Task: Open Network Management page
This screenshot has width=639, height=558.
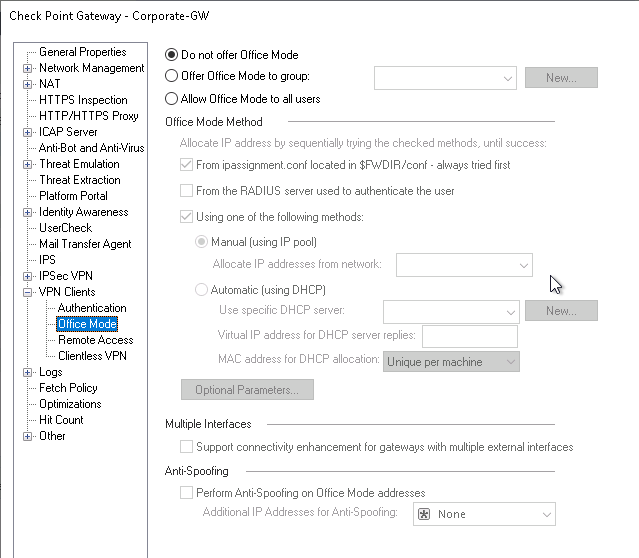Action: (92, 68)
